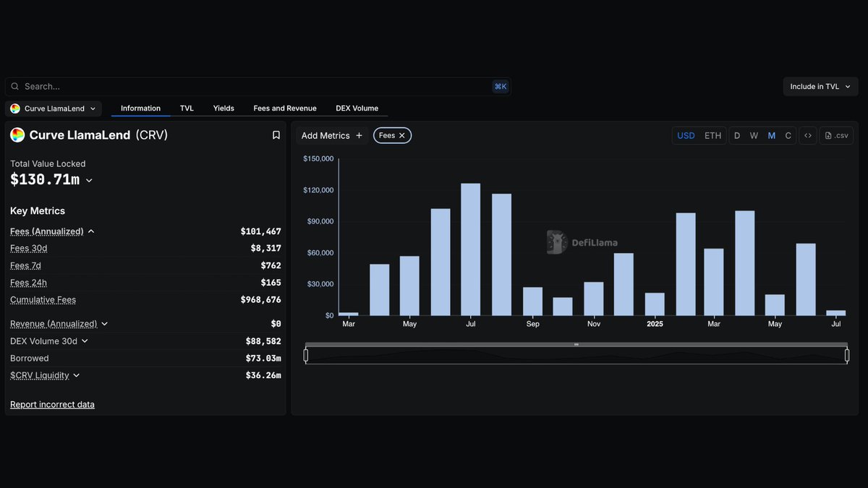Click the Fees 7d metric label
868x488 pixels.
tap(25, 265)
